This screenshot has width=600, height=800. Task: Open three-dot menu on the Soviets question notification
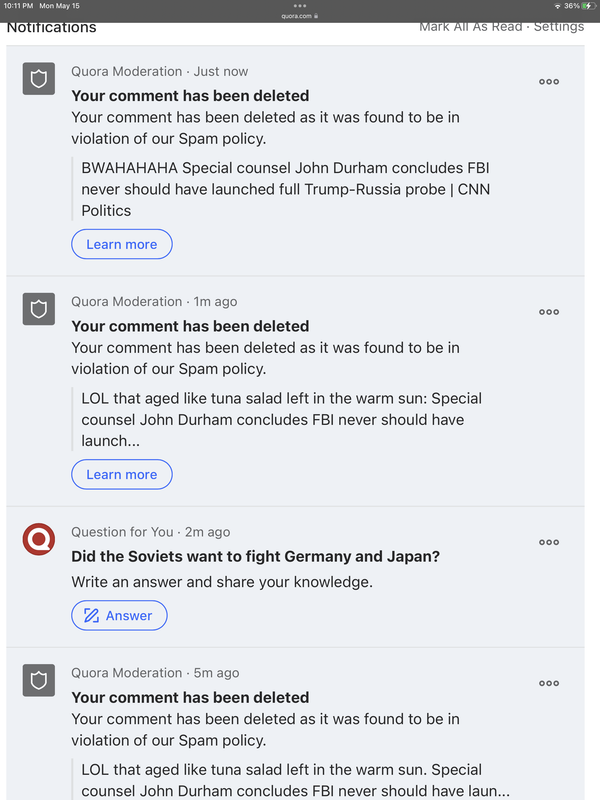(x=549, y=542)
